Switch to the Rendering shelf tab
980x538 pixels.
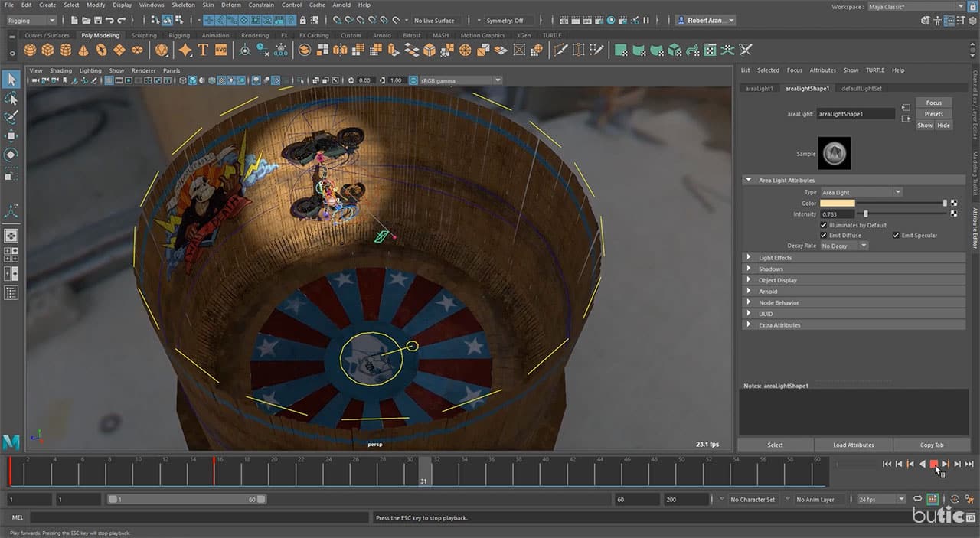pos(255,35)
